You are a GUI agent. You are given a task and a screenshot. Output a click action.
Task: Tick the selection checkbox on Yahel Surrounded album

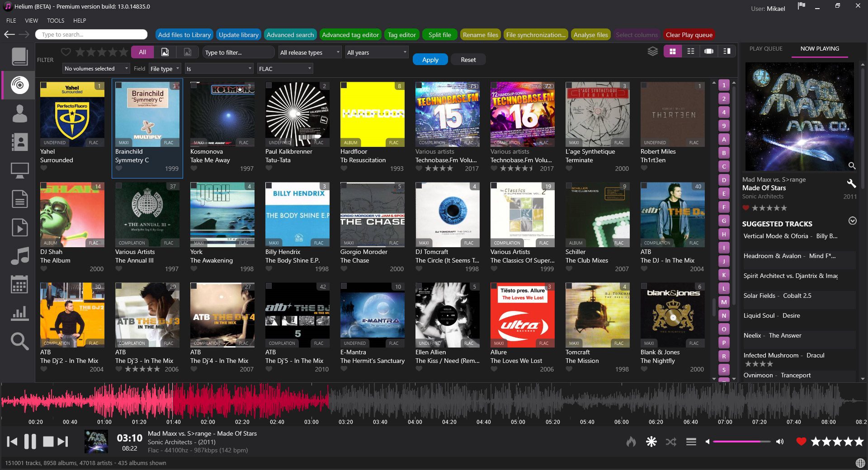[x=44, y=85]
